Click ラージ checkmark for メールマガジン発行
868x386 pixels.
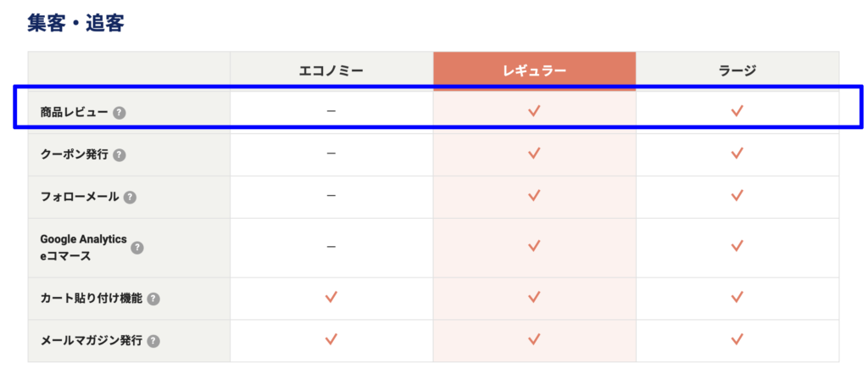point(737,339)
